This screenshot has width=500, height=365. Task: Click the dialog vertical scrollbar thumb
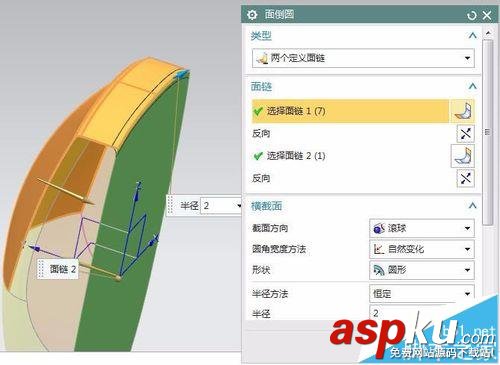click(x=488, y=132)
